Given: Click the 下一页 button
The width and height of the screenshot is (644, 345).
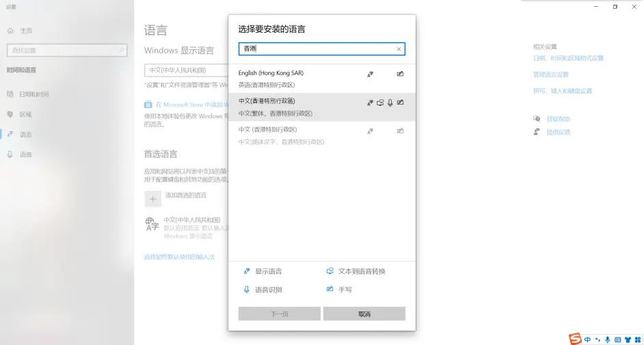Looking at the screenshot, I should tap(280, 314).
